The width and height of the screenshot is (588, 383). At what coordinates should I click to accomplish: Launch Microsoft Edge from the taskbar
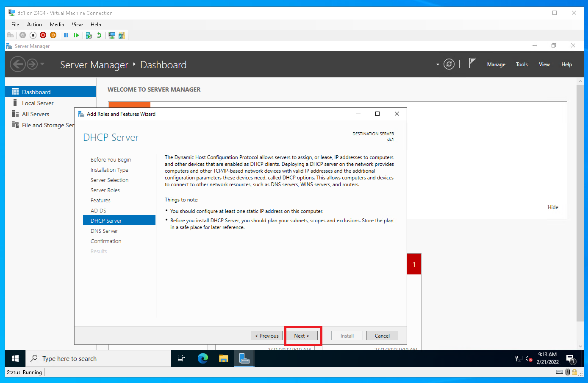203,358
